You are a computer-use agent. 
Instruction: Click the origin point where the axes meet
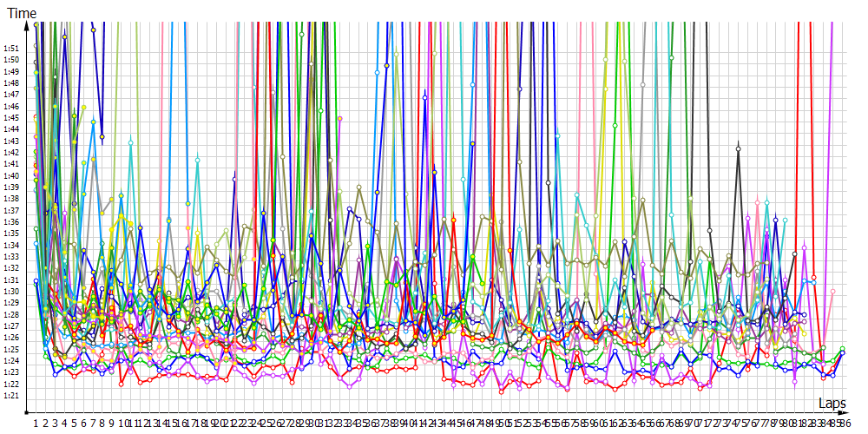coord(27,412)
